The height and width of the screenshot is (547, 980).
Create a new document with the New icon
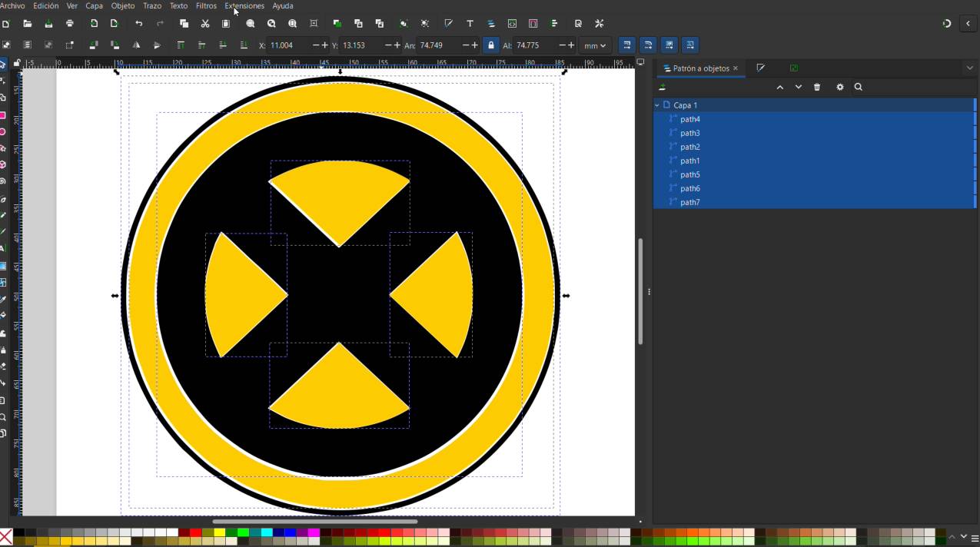click(5, 24)
